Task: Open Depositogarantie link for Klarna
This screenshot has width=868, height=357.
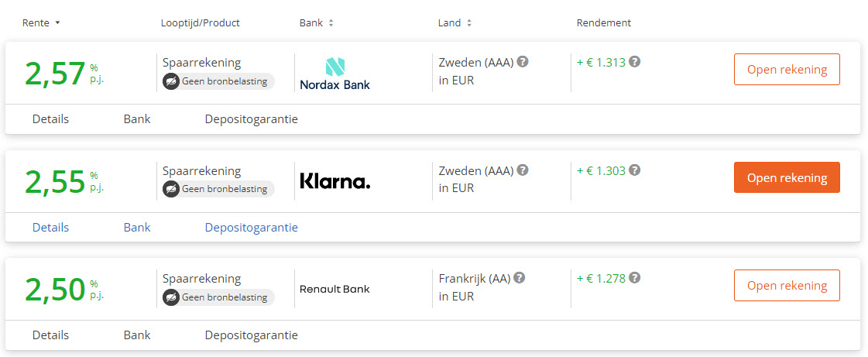Action: pyautogui.click(x=252, y=228)
